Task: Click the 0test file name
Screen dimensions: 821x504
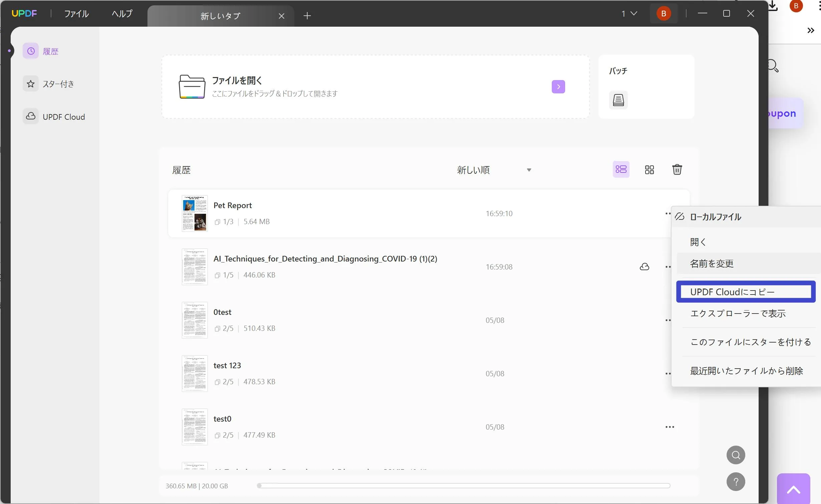Action: pos(222,312)
